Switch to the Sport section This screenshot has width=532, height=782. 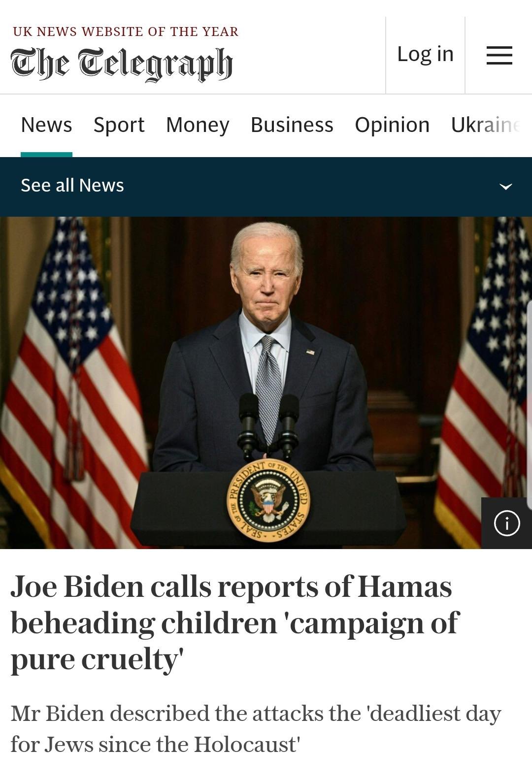119,125
